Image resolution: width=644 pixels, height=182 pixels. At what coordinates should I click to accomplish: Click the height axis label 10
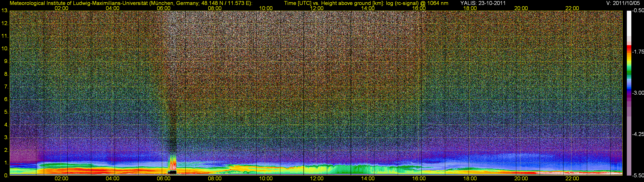coord(5,49)
